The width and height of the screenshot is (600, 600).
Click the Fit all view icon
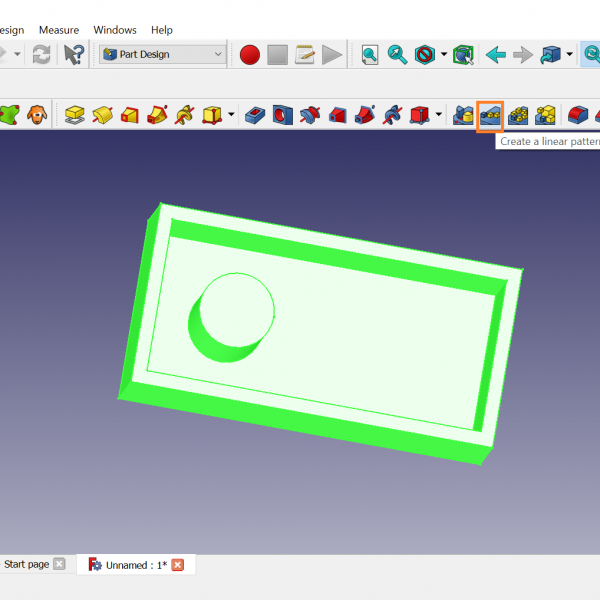click(x=370, y=55)
